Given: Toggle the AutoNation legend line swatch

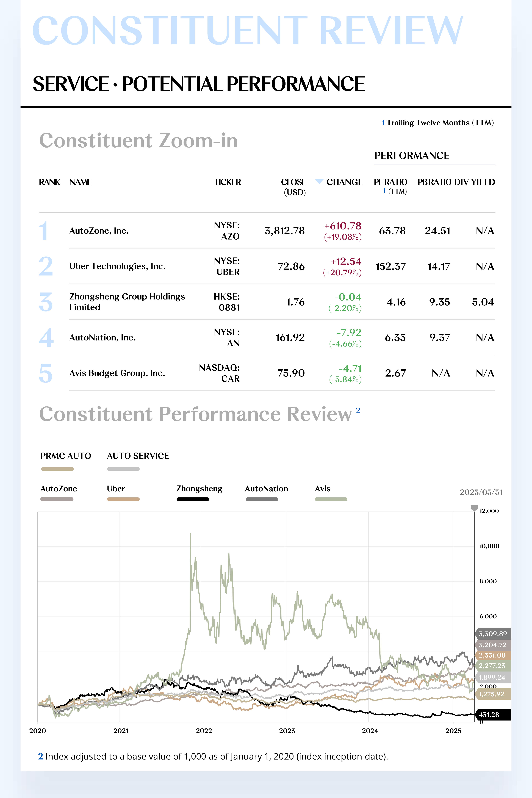Looking at the screenshot, I should pyautogui.click(x=262, y=499).
